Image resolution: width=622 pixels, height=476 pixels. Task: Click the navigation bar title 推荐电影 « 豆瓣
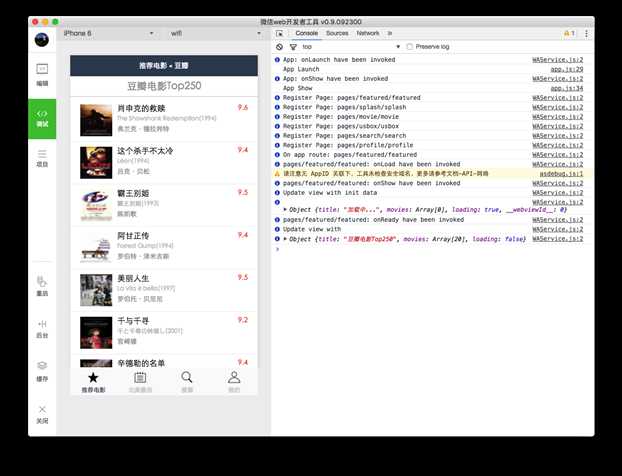pos(164,65)
